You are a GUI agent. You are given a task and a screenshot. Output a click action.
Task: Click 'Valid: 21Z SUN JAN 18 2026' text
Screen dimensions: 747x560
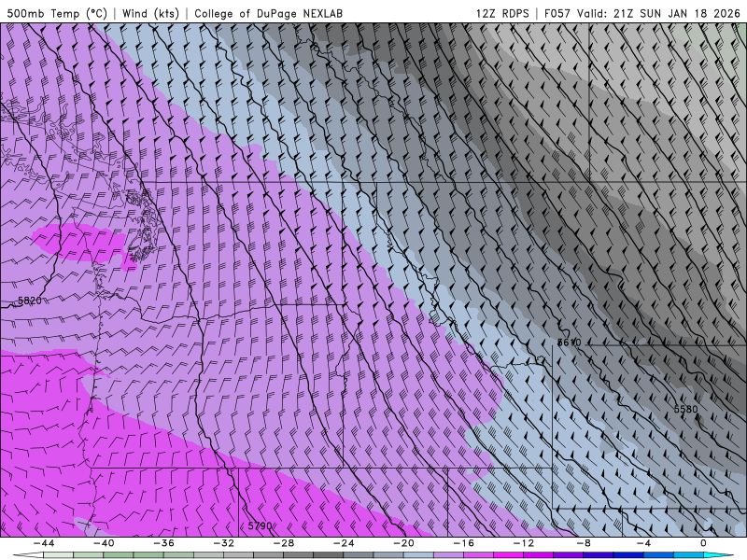(x=658, y=13)
